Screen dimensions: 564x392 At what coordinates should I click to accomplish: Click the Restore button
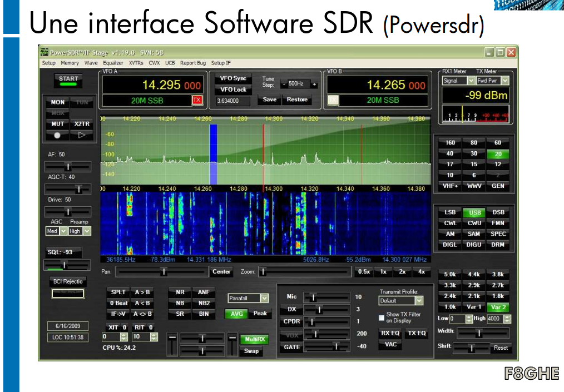coord(297,100)
